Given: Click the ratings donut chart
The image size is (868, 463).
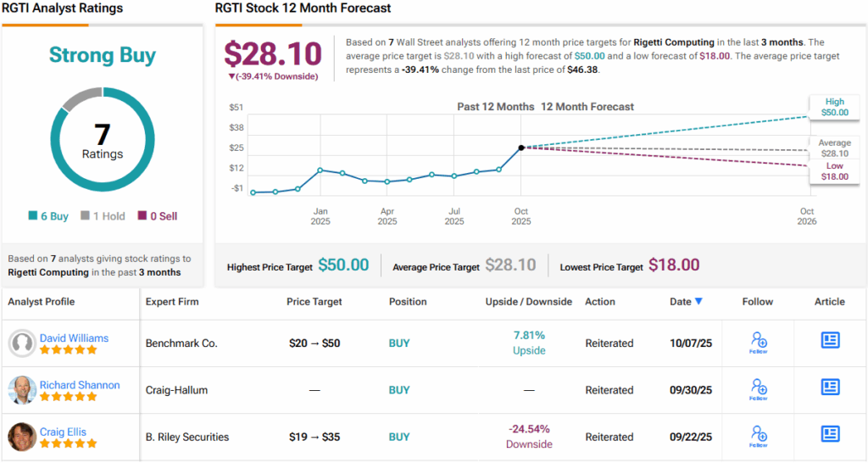Looking at the screenshot, I should click(103, 141).
